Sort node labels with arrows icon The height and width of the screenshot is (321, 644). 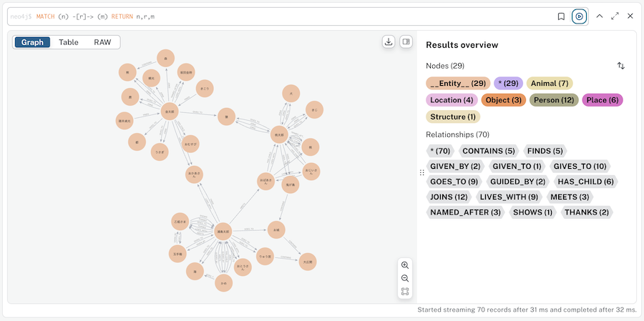[621, 66]
